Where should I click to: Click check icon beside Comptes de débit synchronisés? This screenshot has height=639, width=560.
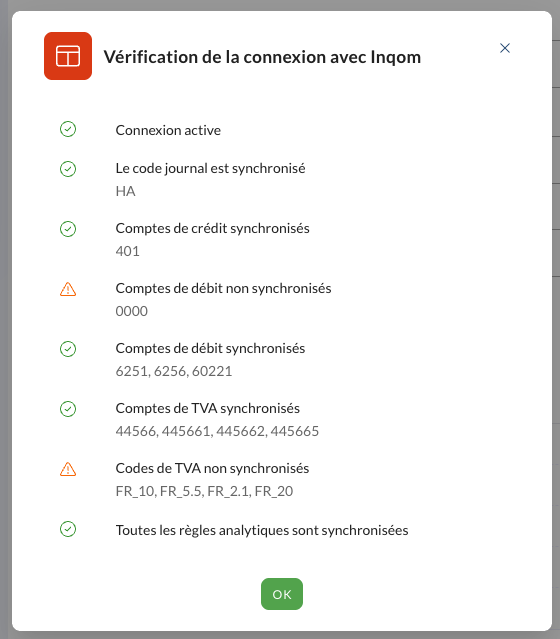click(68, 349)
